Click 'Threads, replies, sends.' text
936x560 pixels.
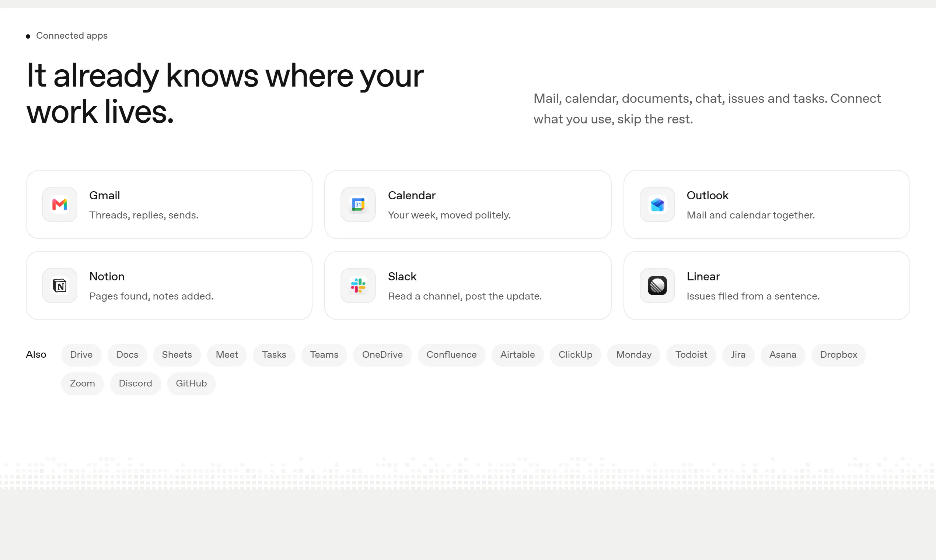(144, 215)
